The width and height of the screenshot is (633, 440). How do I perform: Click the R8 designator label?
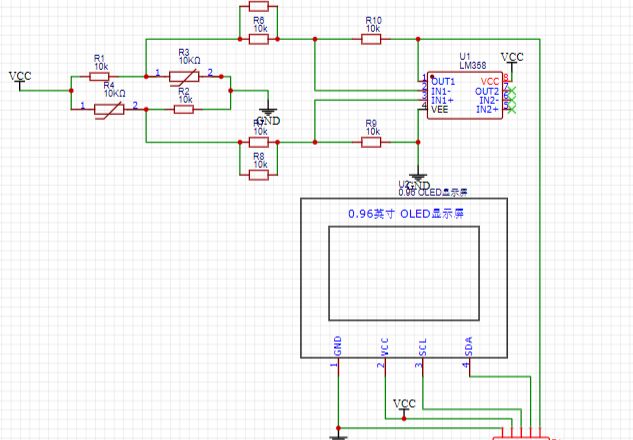[259, 156]
